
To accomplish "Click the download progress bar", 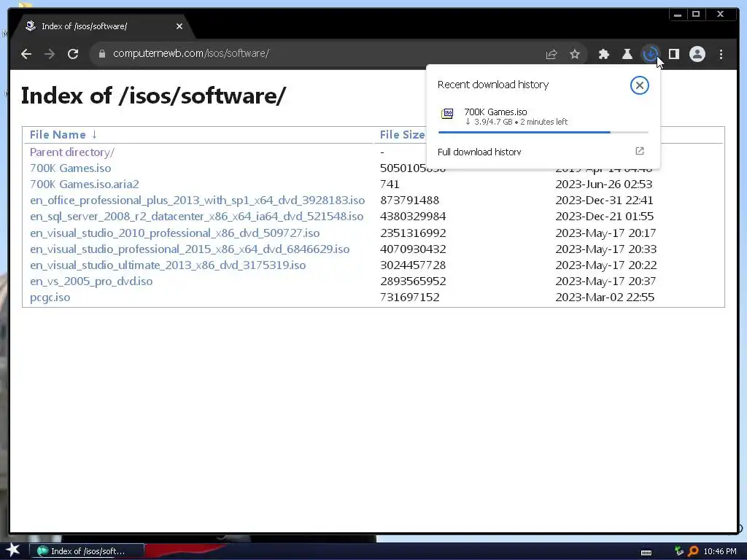I will (543, 132).
